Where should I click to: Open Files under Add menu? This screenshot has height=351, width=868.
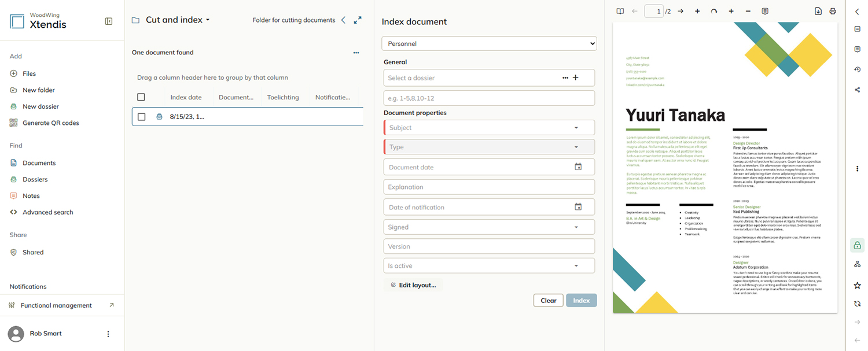[x=29, y=73]
